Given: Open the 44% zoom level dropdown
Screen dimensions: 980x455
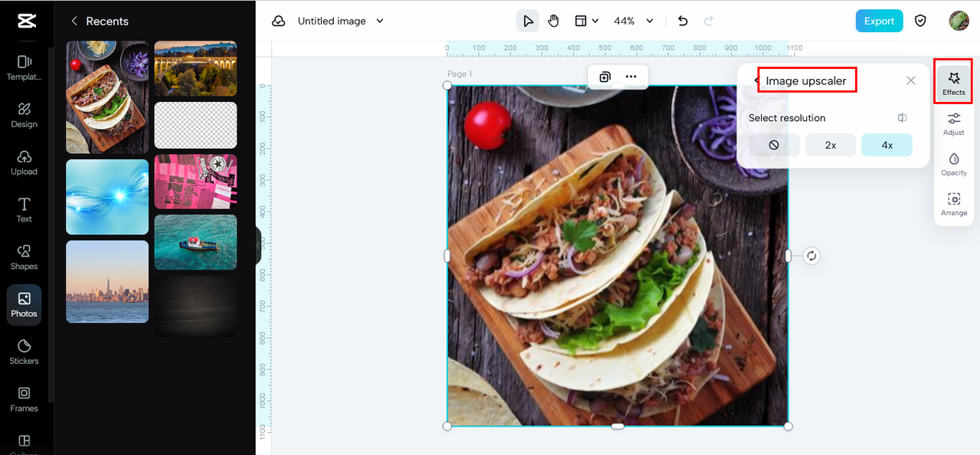Looking at the screenshot, I should [x=634, y=21].
